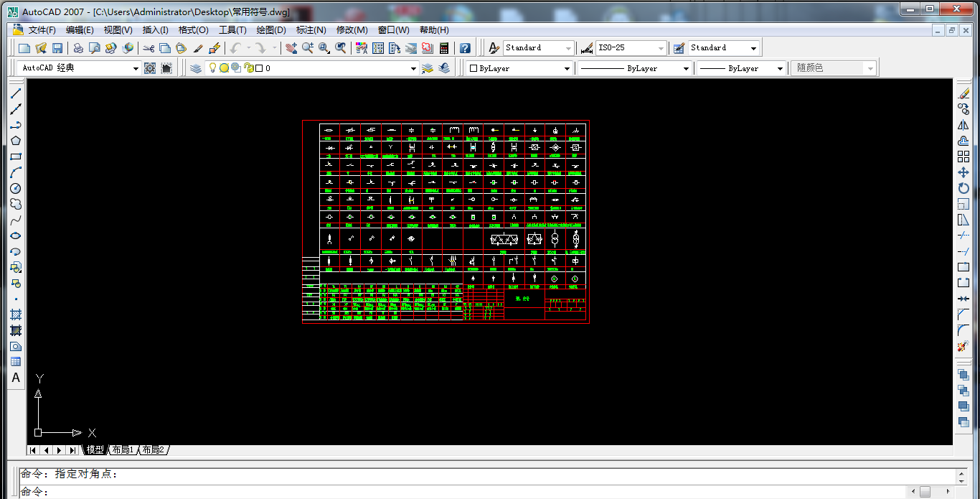This screenshot has height=499, width=980.
Task: Toggle layer 0 on/off lightbulb
Action: (x=212, y=68)
